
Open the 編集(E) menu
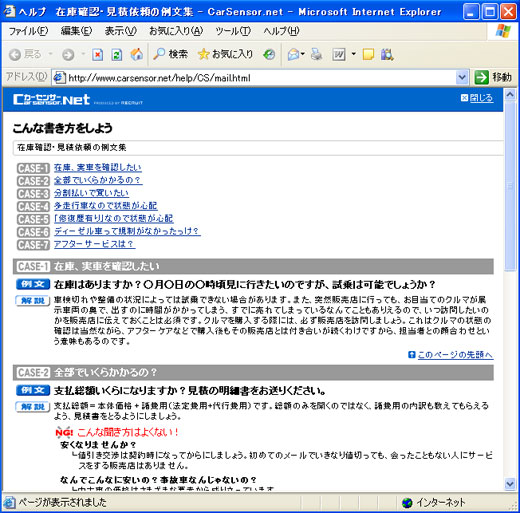tap(76, 31)
